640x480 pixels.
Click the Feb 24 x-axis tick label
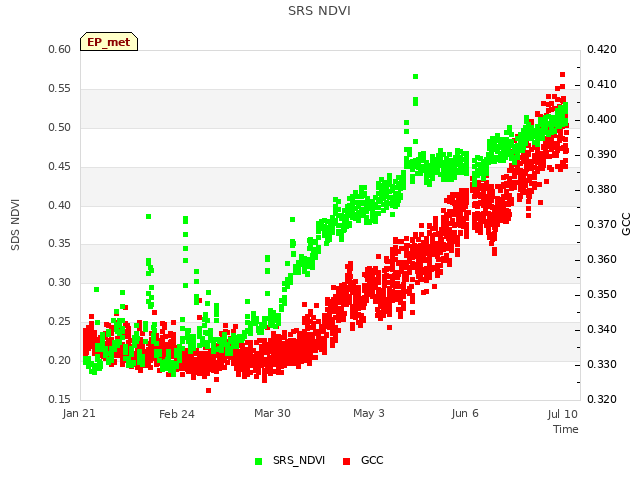click(x=177, y=414)
